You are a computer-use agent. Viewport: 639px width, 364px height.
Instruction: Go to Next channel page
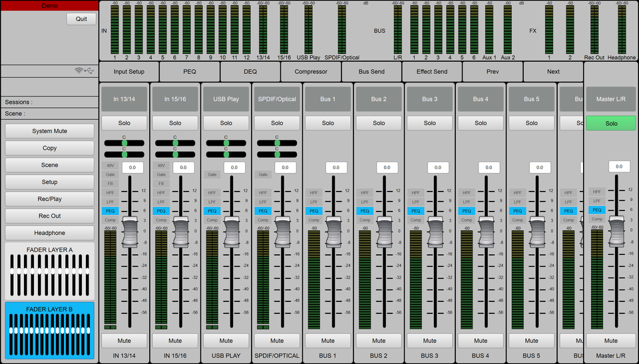(x=553, y=72)
